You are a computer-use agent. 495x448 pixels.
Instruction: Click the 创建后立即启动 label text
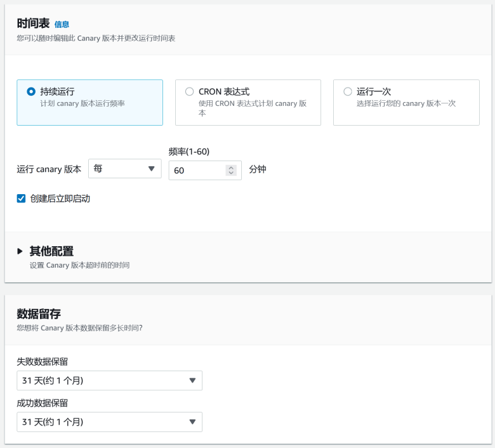pyautogui.click(x=60, y=199)
